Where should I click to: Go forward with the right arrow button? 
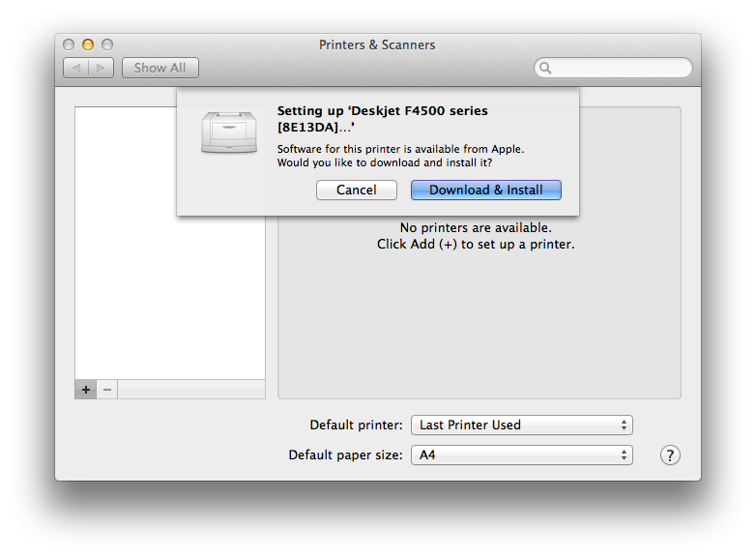point(102,68)
